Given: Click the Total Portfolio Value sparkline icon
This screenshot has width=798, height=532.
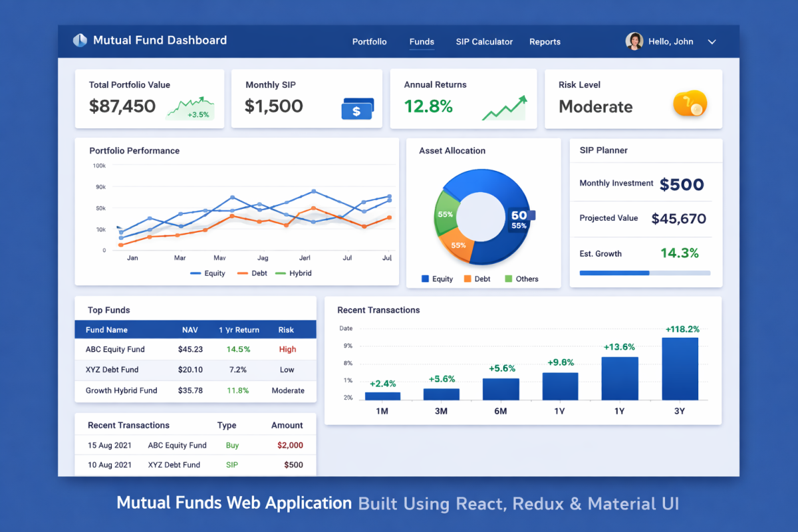Looking at the screenshot, I should click(x=190, y=108).
